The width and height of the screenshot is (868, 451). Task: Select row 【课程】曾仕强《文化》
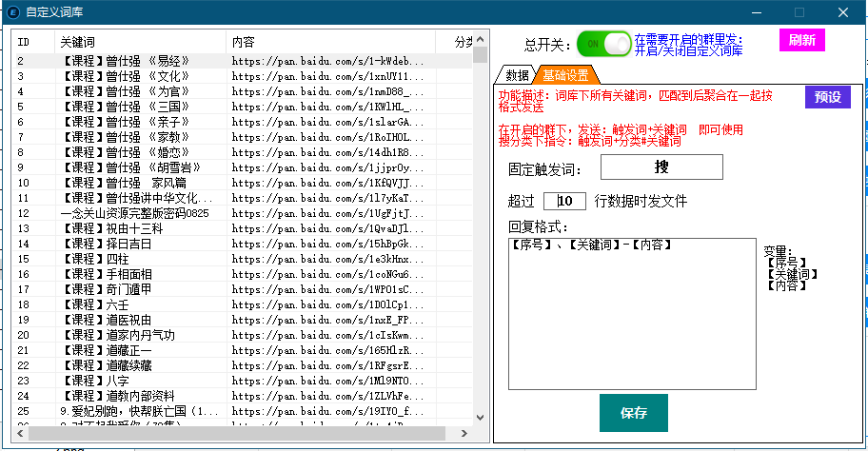pyautogui.click(x=243, y=76)
